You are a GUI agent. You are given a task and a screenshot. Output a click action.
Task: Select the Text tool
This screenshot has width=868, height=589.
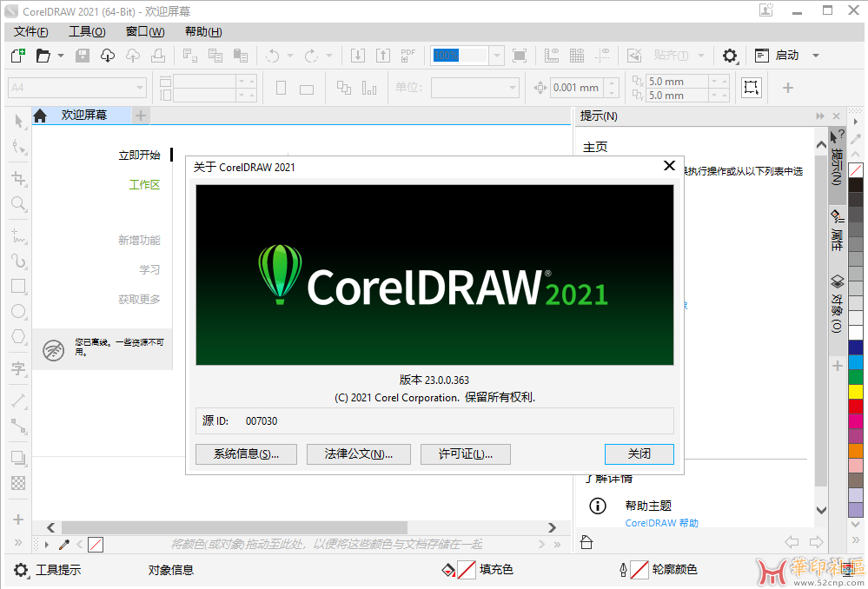pos(19,368)
